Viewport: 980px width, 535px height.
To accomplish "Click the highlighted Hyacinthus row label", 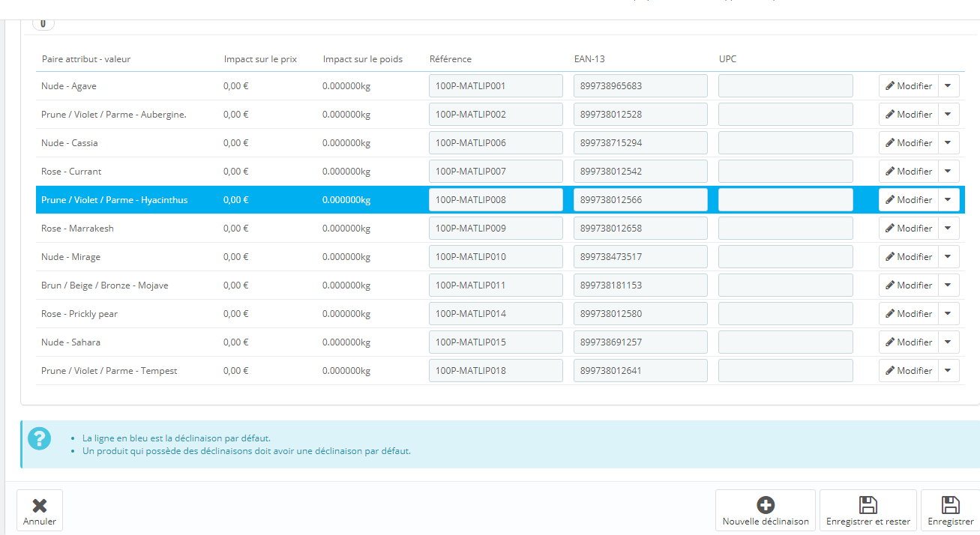I will pyautogui.click(x=115, y=200).
